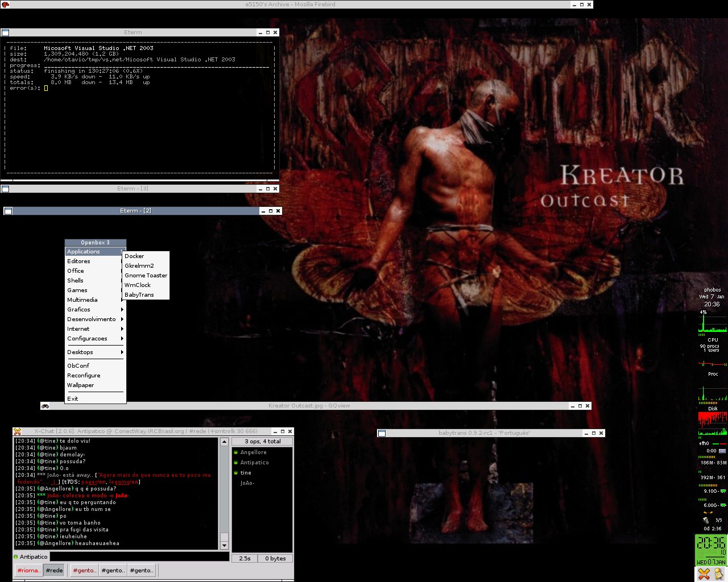Launch WmClock from Applications submenu
This screenshot has width=728, height=582.
(146, 285)
